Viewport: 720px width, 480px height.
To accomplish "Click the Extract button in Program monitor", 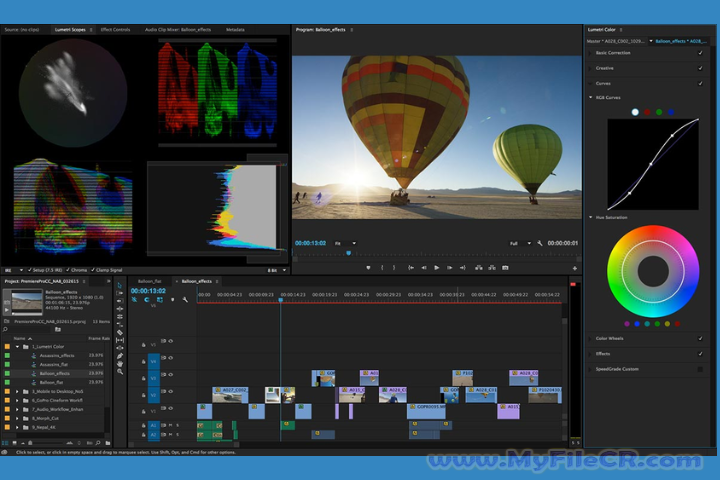I will (x=492, y=267).
